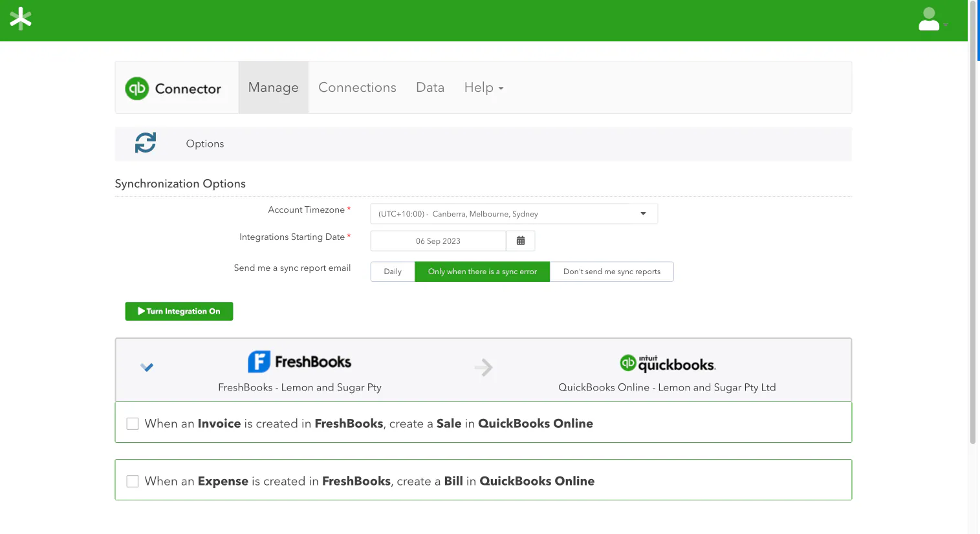This screenshot has height=534, width=980.
Task: Click the Intuit QuickBooks logo
Action: [668, 364]
